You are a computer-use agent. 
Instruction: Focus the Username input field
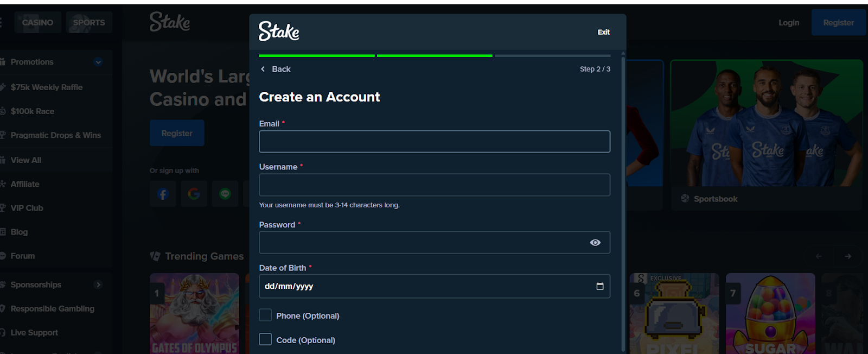[x=435, y=185]
